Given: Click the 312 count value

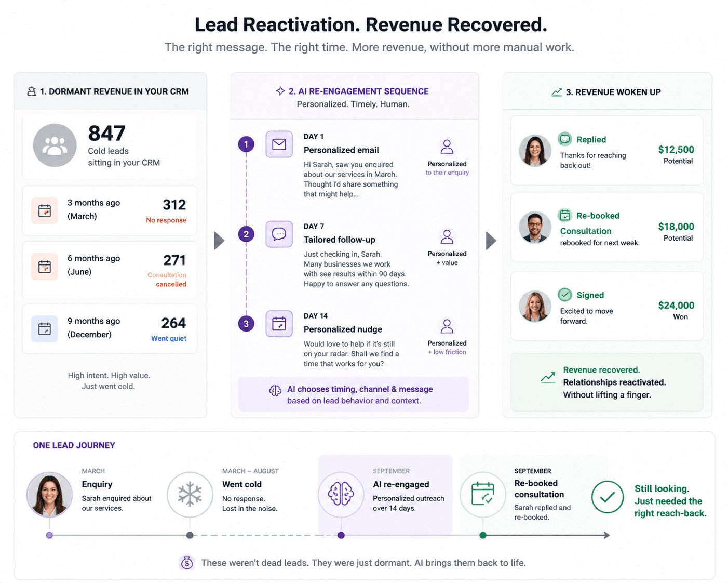Looking at the screenshot, I should pos(174,205).
